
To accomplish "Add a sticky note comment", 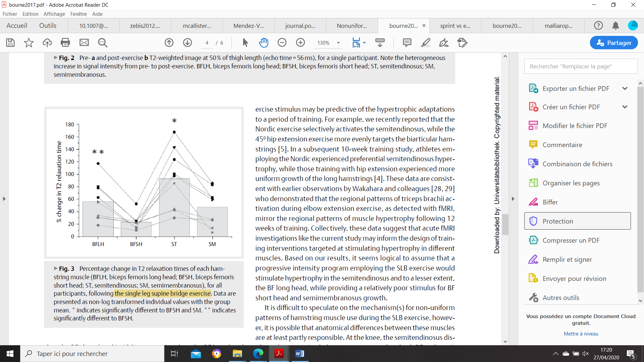I will [x=407, y=43].
